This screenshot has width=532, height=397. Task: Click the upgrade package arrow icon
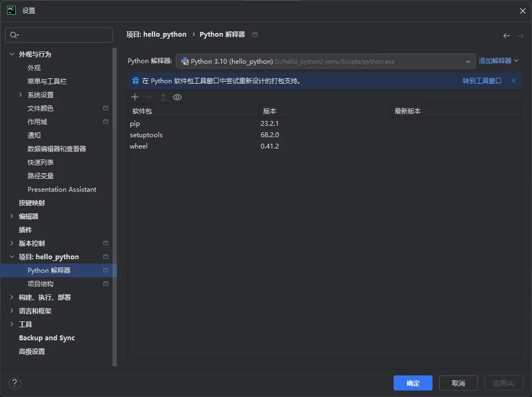point(163,97)
